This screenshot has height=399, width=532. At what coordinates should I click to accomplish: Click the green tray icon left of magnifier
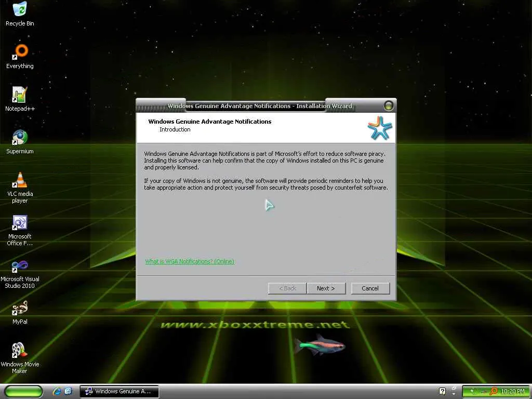pos(484,391)
